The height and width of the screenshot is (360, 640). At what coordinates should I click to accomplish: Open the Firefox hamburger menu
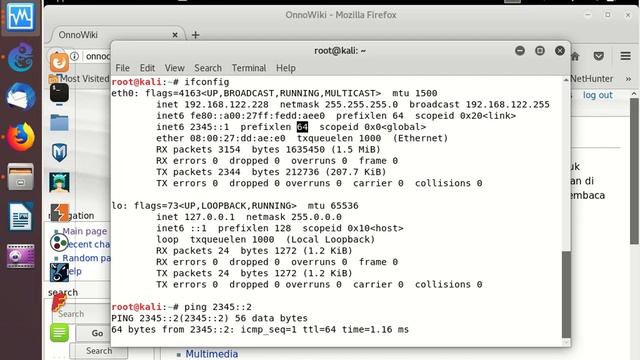point(625,56)
